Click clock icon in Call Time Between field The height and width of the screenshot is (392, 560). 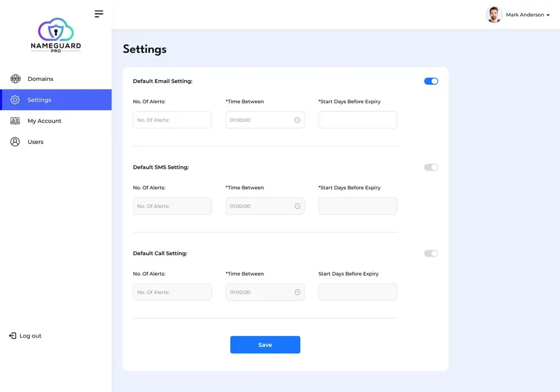pos(297,292)
